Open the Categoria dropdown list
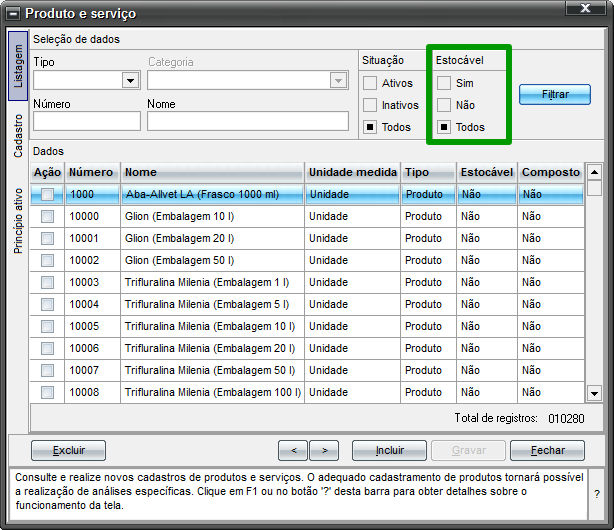The width and height of the screenshot is (614, 530). click(338, 81)
